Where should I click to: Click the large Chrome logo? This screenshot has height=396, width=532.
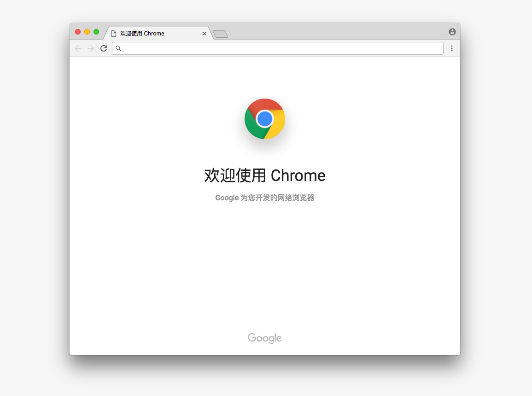click(265, 119)
